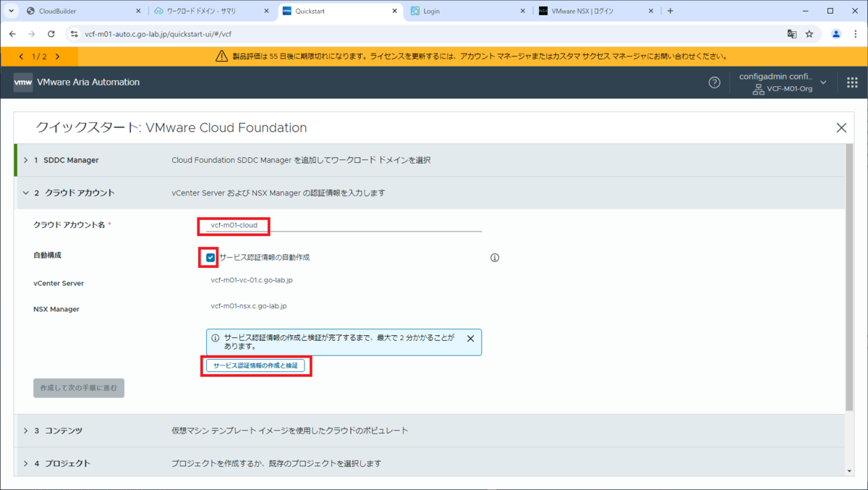Close the VMware NSX tab
868x490 pixels.
point(651,11)
